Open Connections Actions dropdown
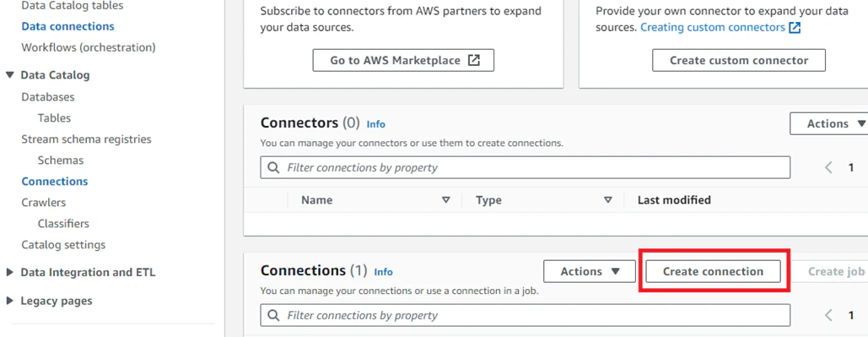868x337 pixels. [x=590, y=272]
